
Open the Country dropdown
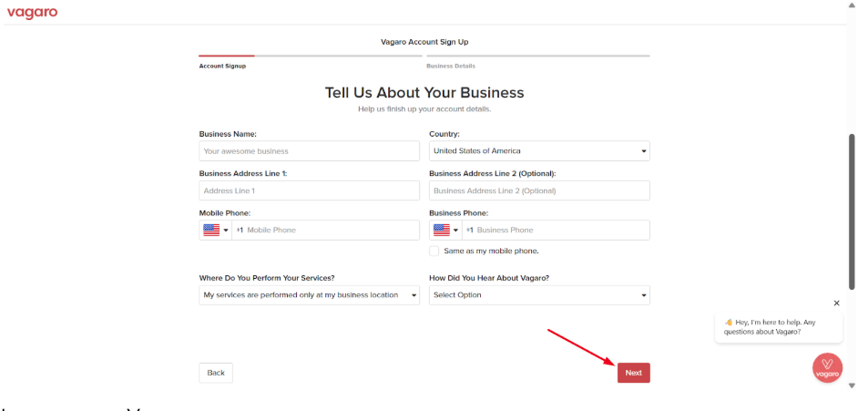tap(539, 150)
